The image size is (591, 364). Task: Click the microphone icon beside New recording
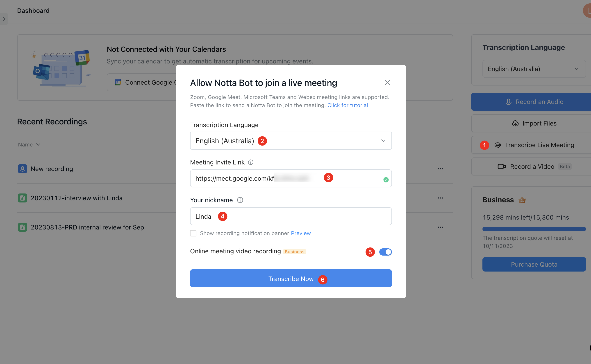click(23, 169)
